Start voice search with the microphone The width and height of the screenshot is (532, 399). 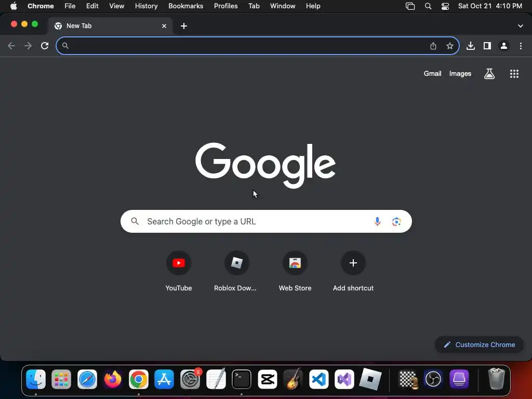[377, 221]
